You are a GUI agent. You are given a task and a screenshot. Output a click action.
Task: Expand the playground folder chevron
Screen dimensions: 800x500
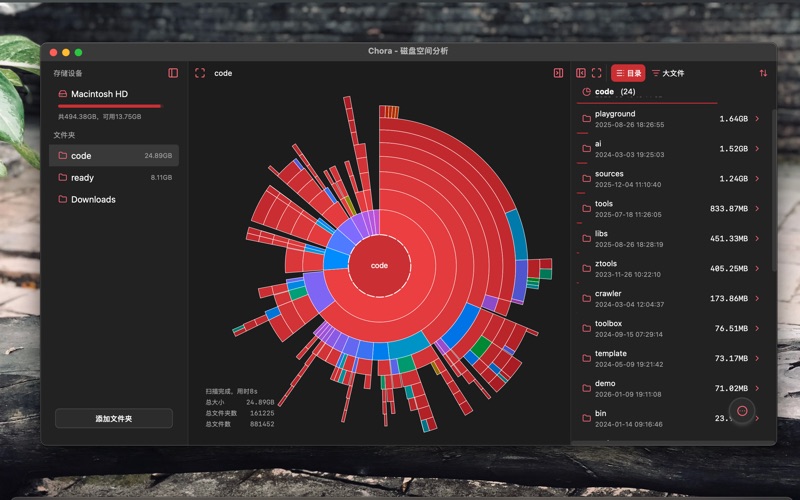757,119
